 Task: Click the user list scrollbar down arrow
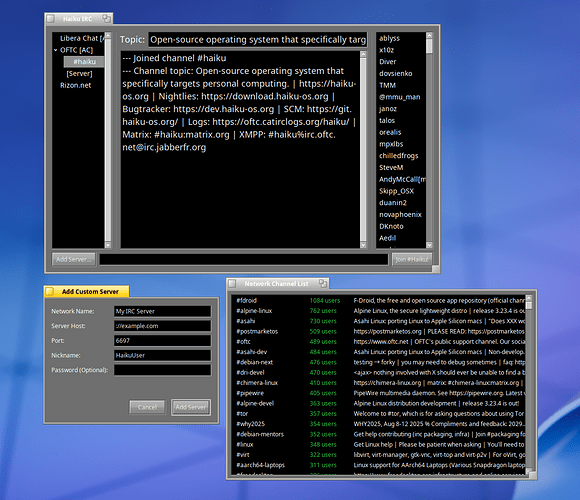(x=429, y=245)
